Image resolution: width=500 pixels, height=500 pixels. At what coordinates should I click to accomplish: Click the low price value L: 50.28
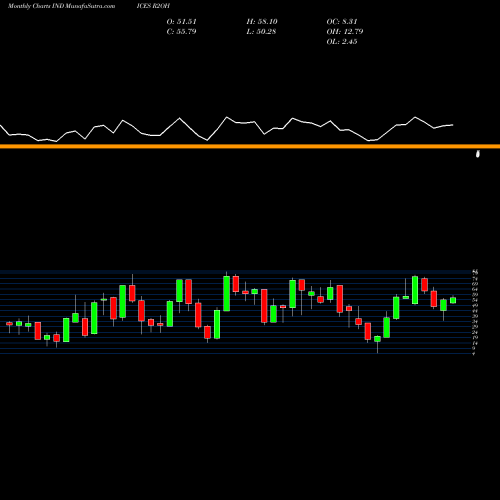pyautogui.click(x=261, y=32)
